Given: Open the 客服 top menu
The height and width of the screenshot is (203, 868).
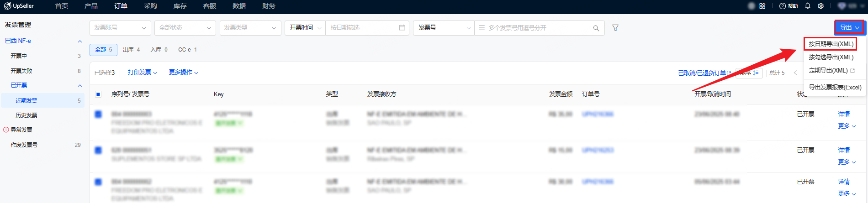Looking at the screenshot, I should 210,6.
